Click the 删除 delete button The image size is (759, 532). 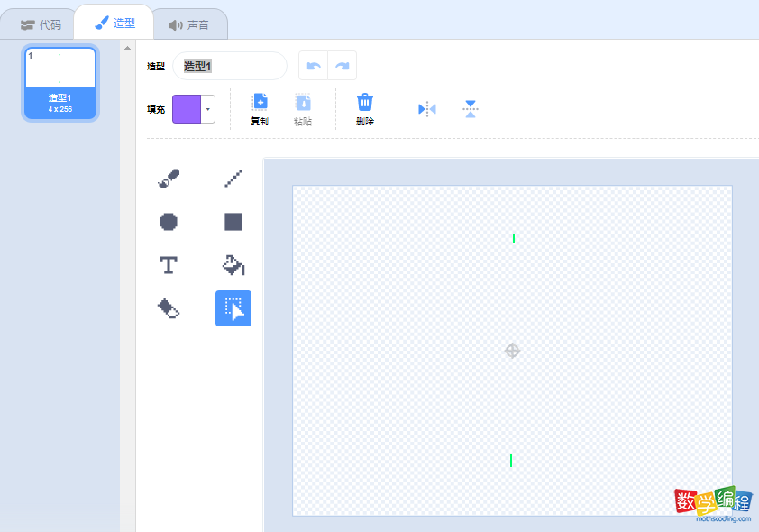[365, 109]
